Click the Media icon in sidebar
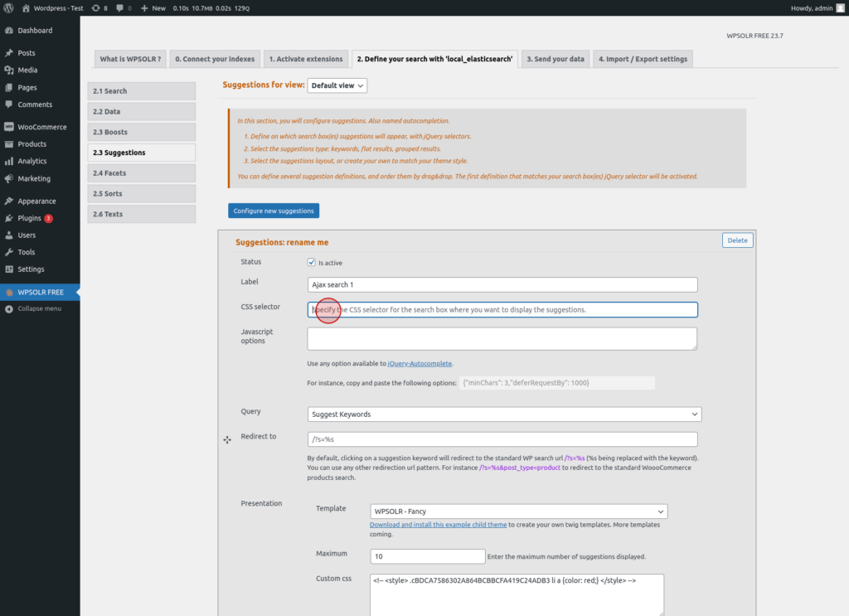Viewport: 849px width, 616px height. tap(8, 70)
